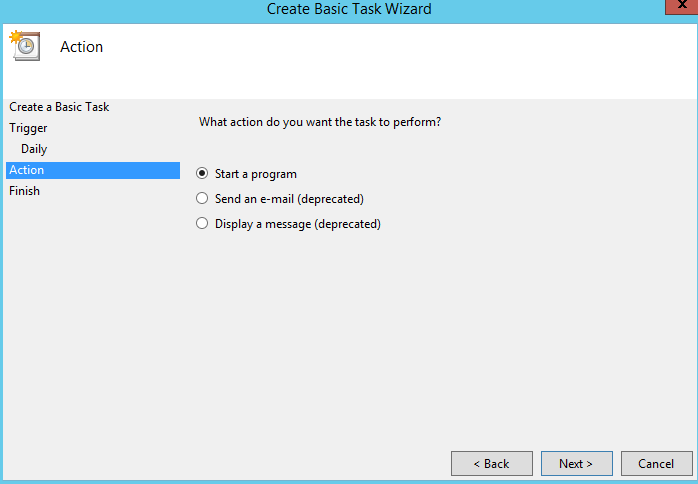Click the large Action heading text
Viewport: 698px width, 484px height.
point(82,47)
